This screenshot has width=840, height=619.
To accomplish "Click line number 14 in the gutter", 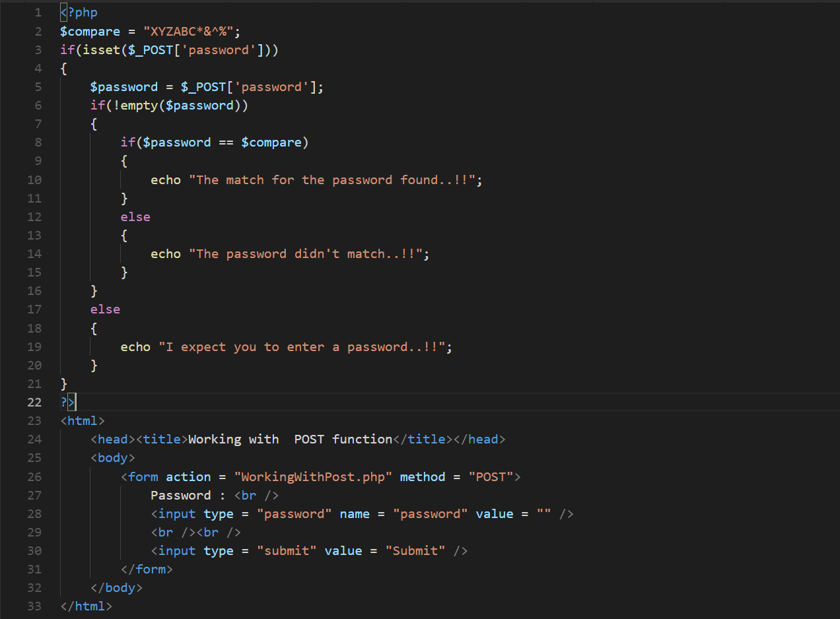I will [x=34, y=253].
